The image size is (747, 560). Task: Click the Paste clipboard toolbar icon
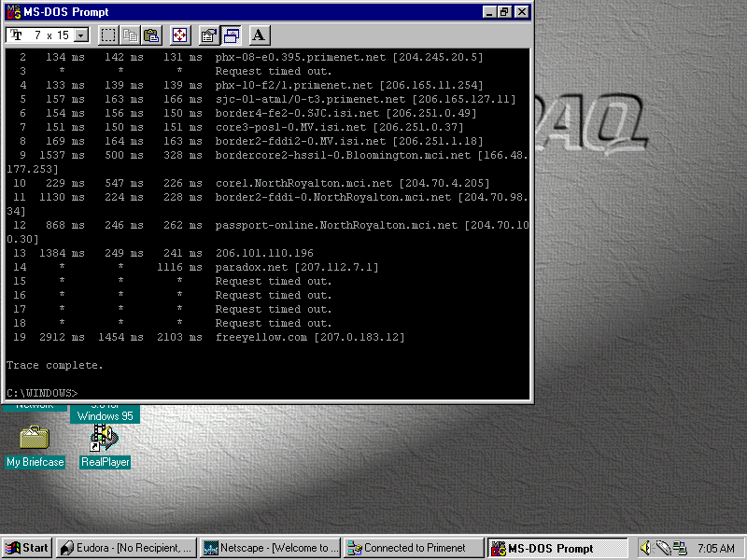tap(151, 35)
